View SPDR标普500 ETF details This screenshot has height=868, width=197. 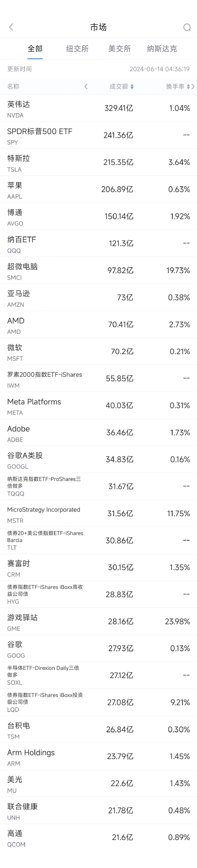(x=98, y=135)
